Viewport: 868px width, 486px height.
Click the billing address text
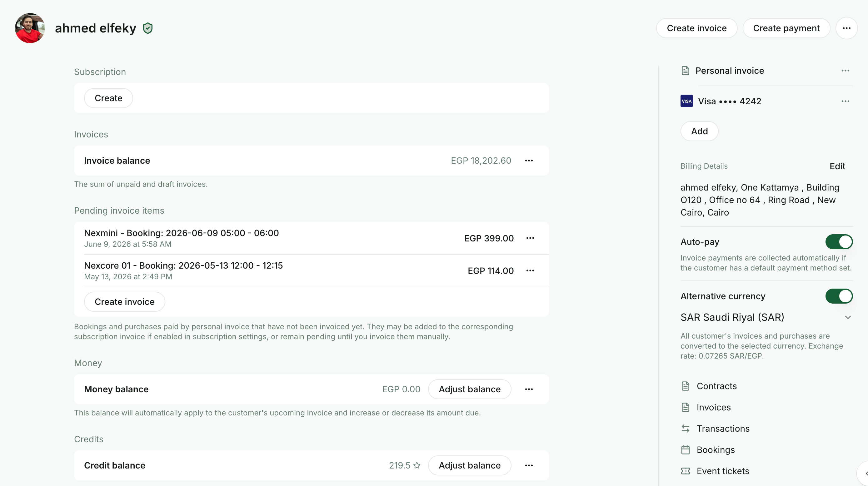click(x=760, y=200)
